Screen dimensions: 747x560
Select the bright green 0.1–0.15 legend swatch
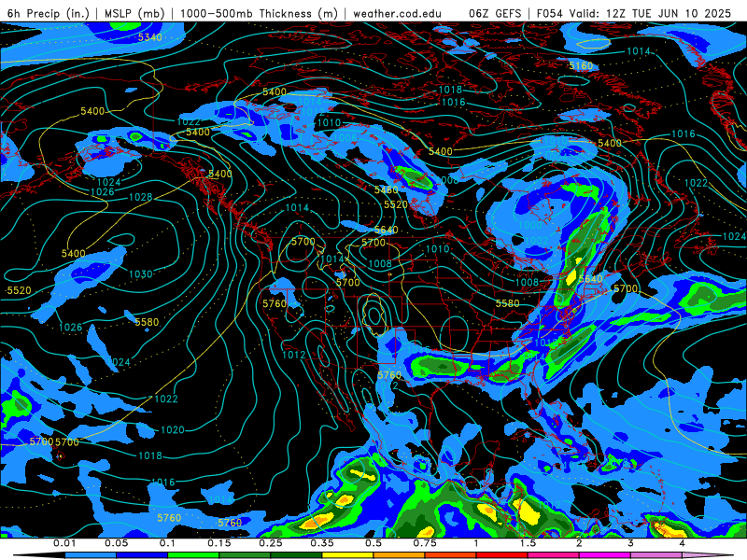pyautogui.click(x=193, y=555)
